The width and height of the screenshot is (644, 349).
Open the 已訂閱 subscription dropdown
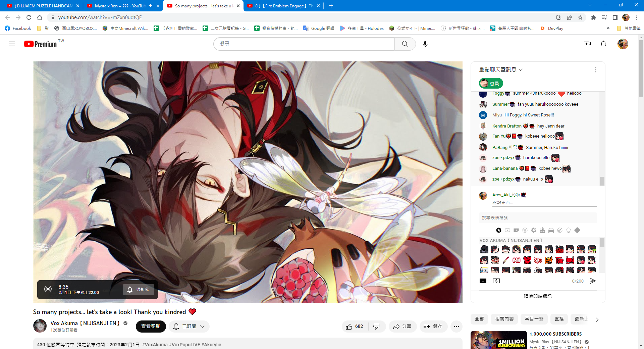coord(189,327)
